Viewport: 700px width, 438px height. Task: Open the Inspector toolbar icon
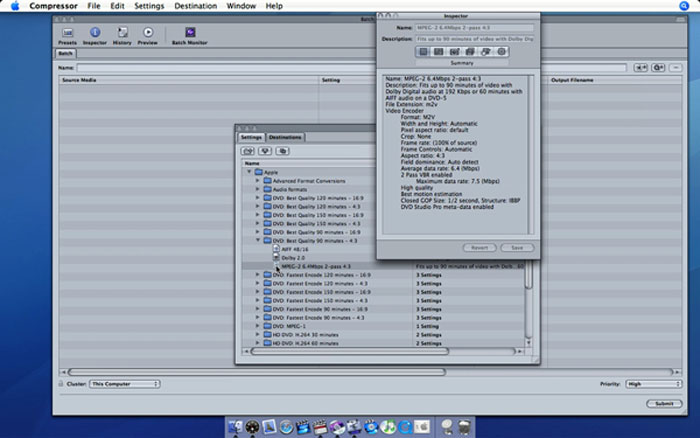[95, 33]
